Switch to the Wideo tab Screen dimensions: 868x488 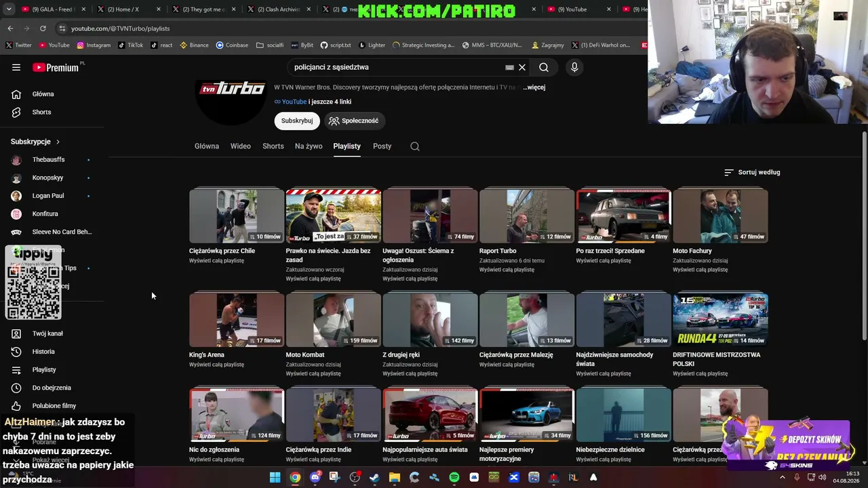(241, 146)
